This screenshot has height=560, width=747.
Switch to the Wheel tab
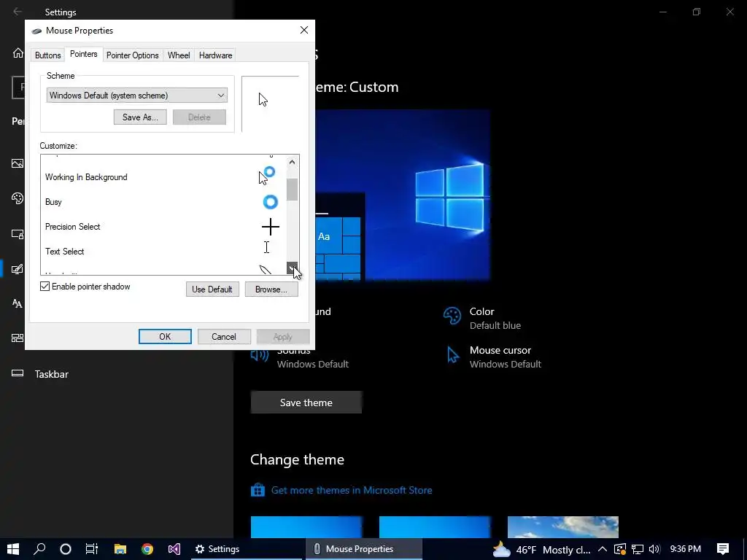[179, 55]
